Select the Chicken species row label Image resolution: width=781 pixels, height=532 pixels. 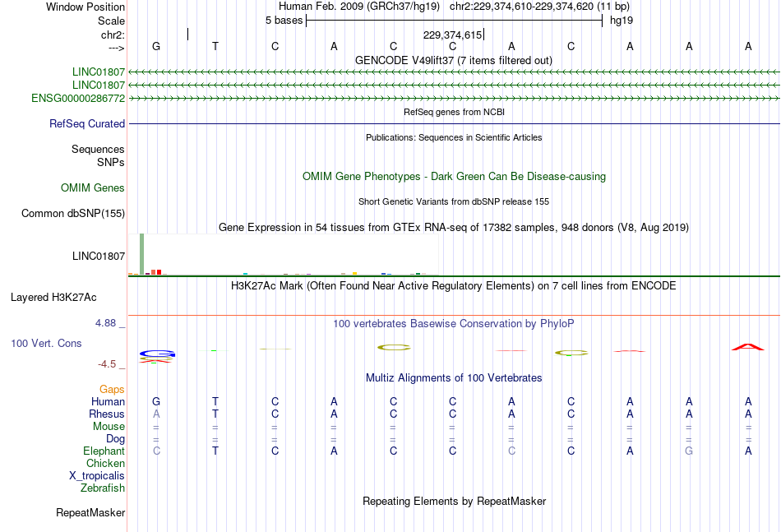(105, 463)
